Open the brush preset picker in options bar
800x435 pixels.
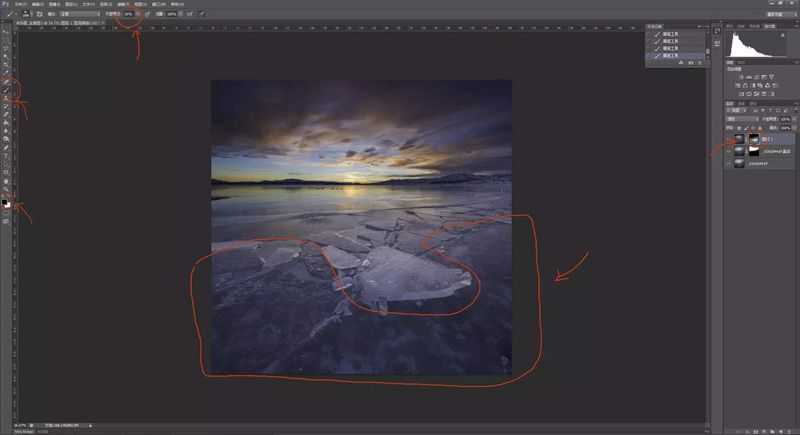(26, 14)
